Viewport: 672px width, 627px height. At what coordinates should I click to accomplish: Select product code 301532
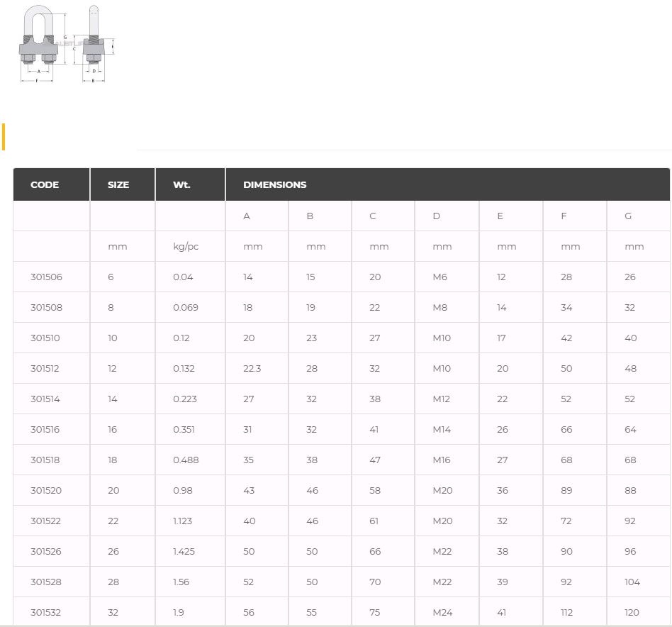45,612
